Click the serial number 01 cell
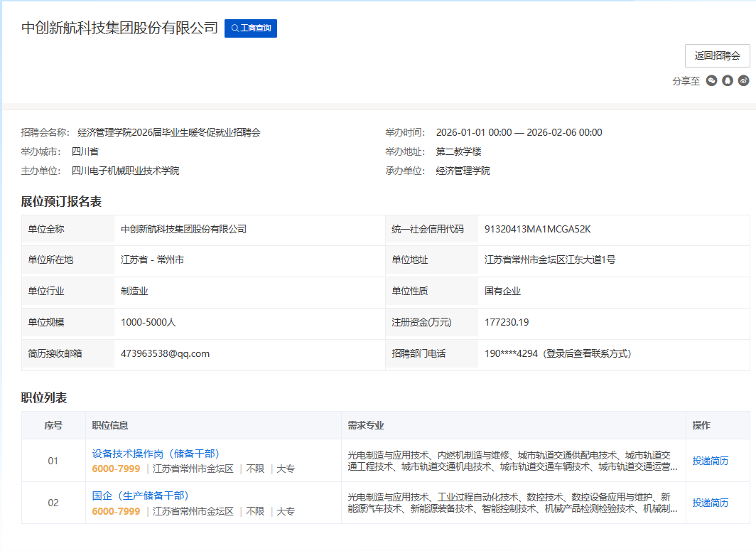Viewport: 756px width, 551px height. point(53,461)
